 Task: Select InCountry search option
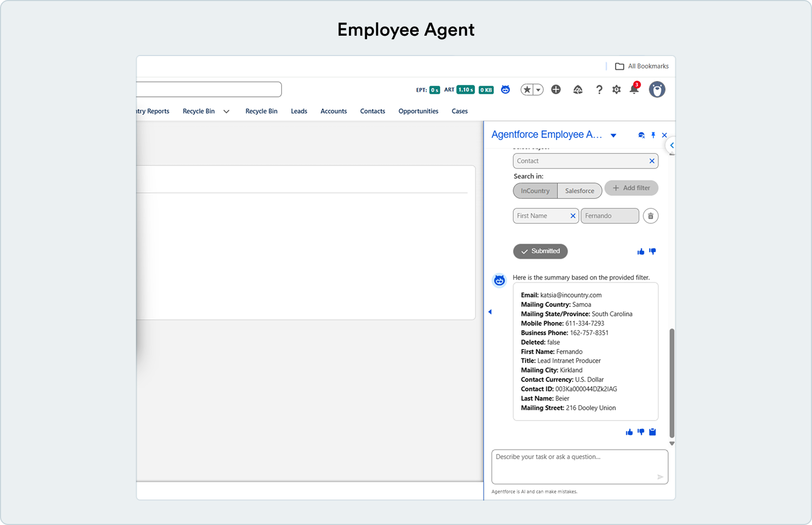pos(535,191)
